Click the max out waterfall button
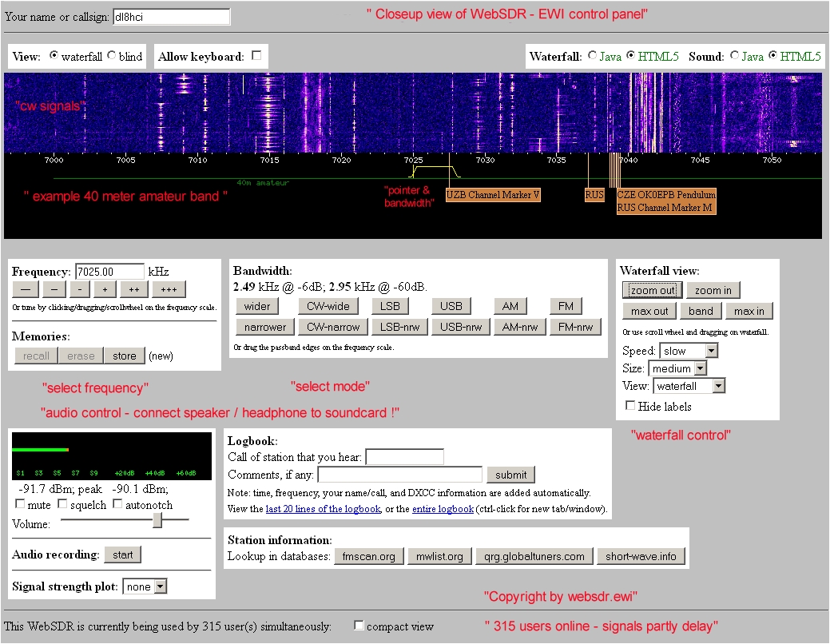Image resolution: width=830 pixels, height=644 pixels. (x=649, y=311)
